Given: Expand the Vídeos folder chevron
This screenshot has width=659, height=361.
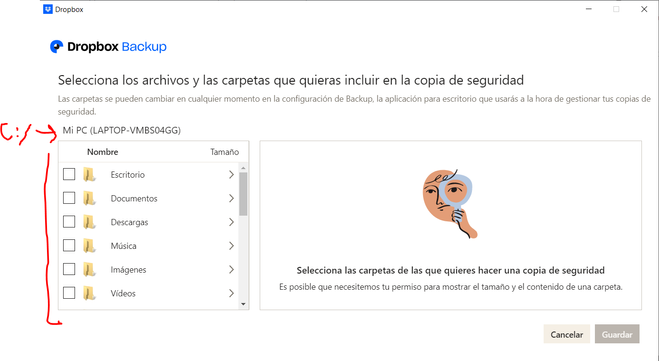Looking at the screenshot, I should coord(231,293).
